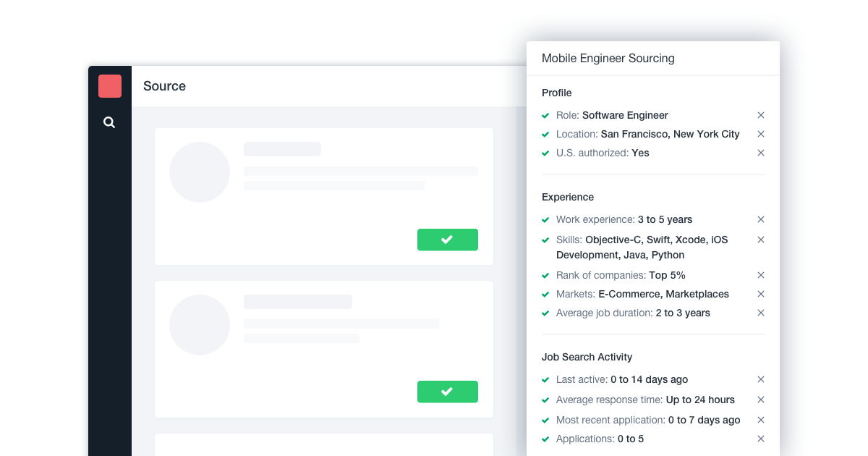Delete the Work experience filter
This screenshot has height=456, width=868.
point(760,219)
